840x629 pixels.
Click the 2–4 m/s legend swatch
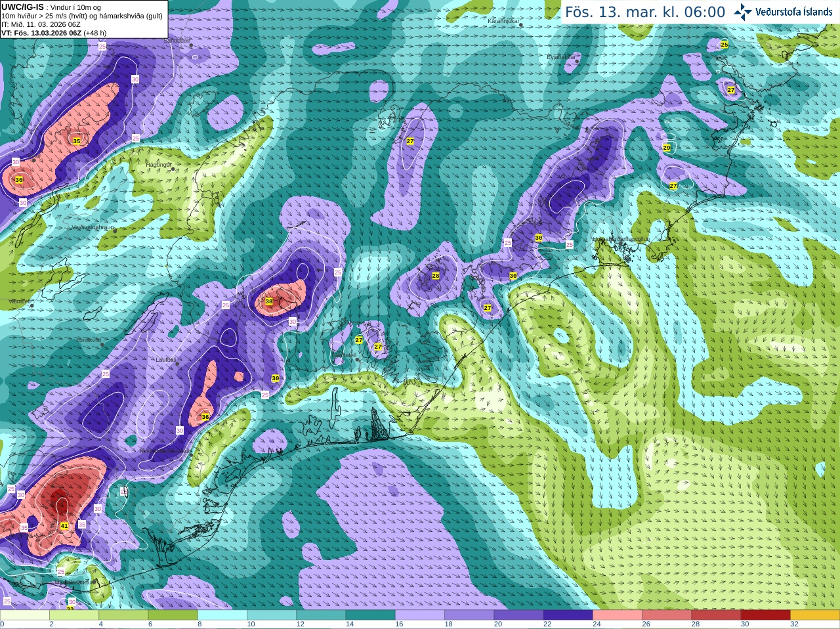pos(74,615)
